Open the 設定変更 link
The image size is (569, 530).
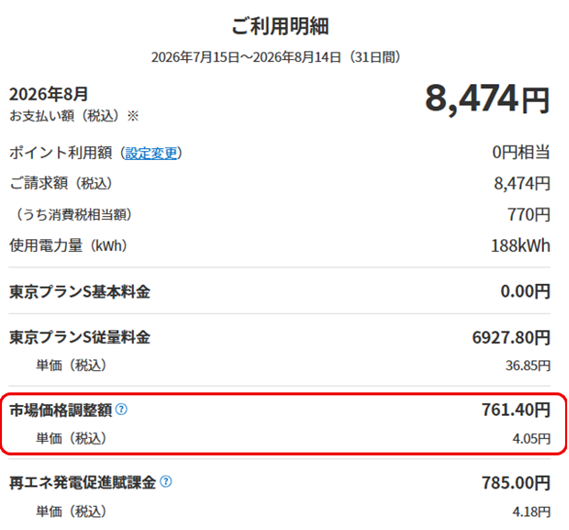tap(151, 153)
